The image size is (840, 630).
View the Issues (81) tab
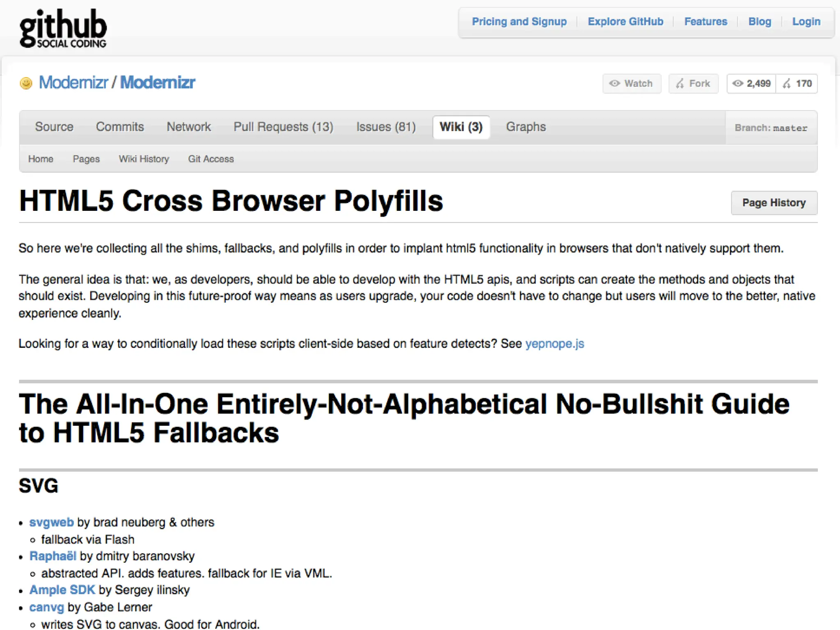tap(386, 127)
